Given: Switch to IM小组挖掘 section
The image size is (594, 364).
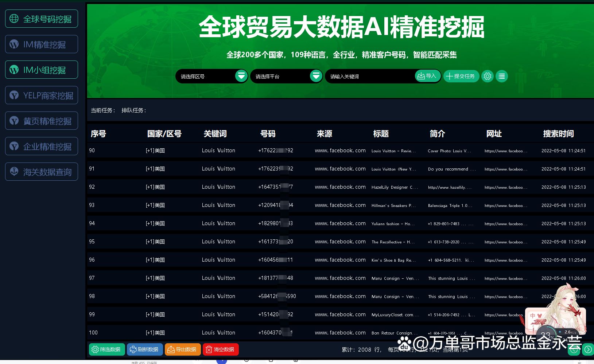Looking at the screenshot, I should pyautogui.click(x=42, y=70).
